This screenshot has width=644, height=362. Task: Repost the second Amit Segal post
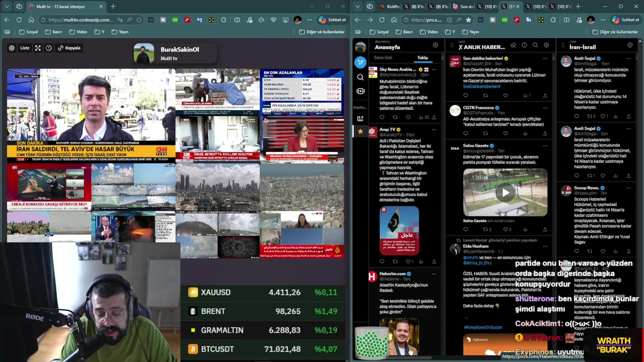590,175
